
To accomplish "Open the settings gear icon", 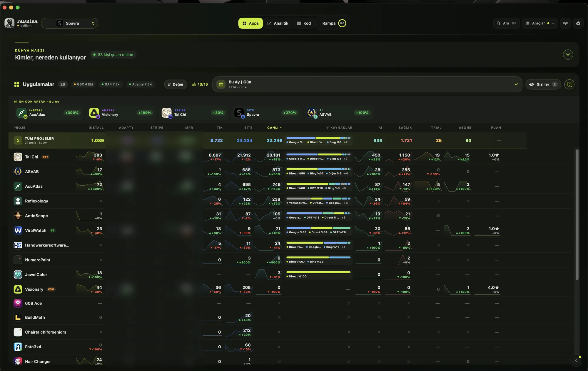I will coord(578,23).
